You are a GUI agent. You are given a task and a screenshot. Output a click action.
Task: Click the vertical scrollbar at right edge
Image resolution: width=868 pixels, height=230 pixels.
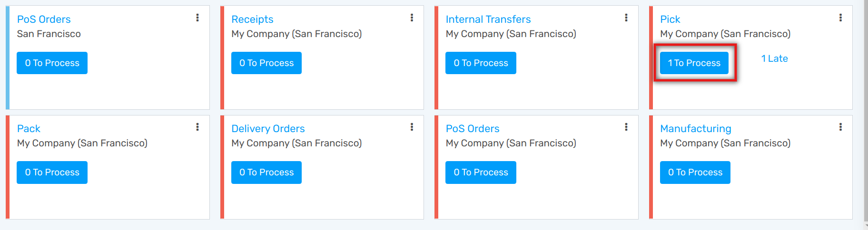(866, 114)
